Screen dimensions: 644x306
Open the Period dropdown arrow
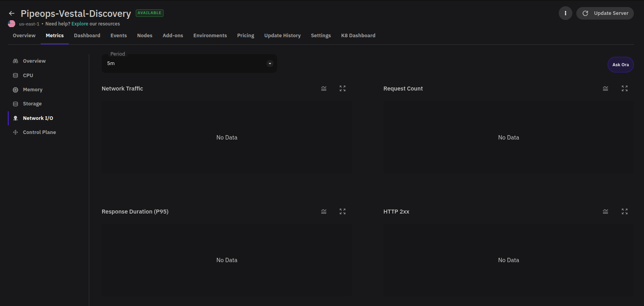click(x=270, y=63)
